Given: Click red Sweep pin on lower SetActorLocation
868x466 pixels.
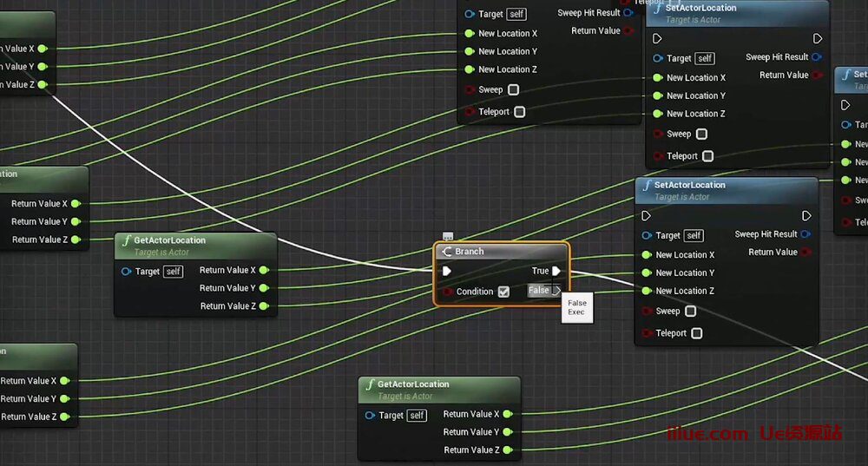Looking at the screenshot, I should [x=647, y=311].
